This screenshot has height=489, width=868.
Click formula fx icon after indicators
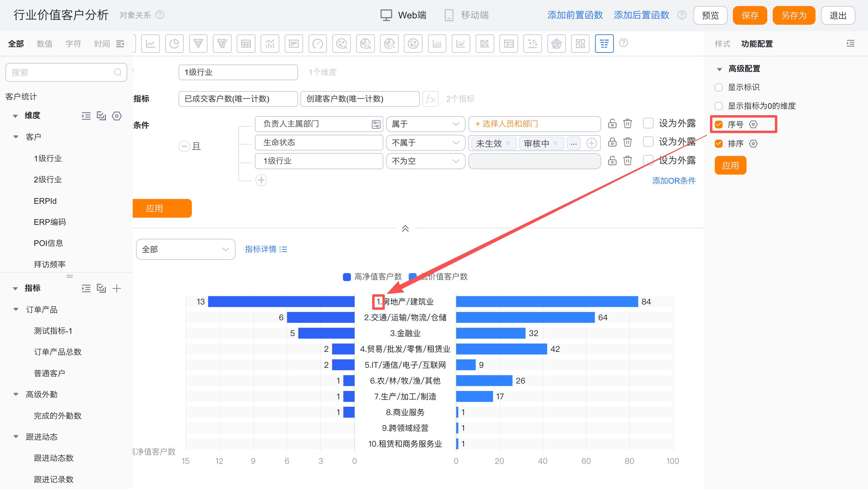click(430, 99)
